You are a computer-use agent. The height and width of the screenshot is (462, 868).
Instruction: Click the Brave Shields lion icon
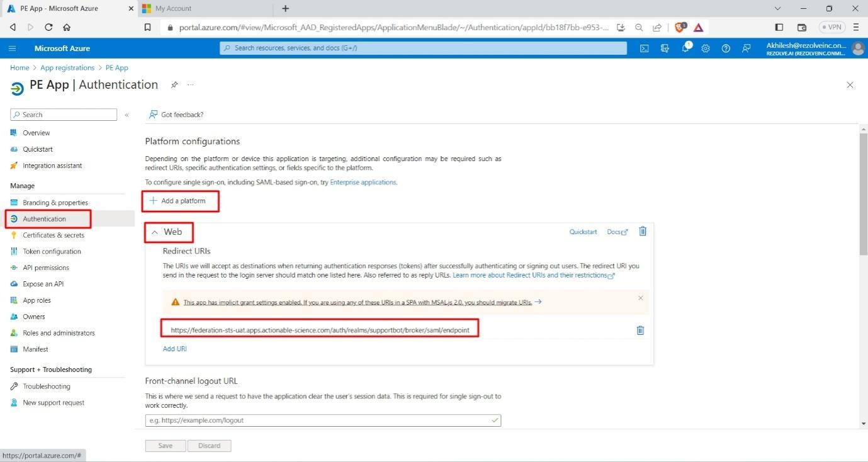pos(680,27)
